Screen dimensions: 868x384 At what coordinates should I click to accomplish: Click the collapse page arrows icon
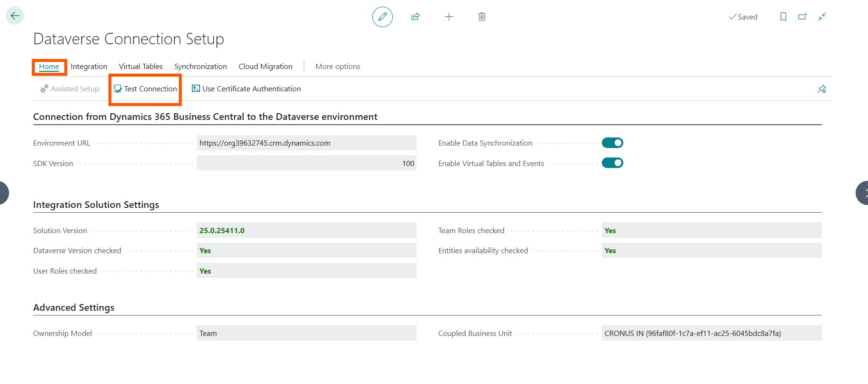click(x=822, y=17)
